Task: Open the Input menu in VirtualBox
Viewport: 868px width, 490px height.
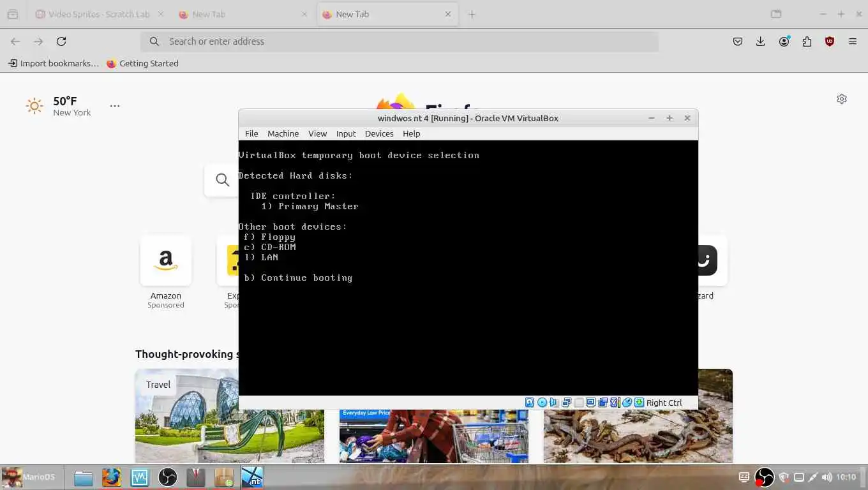Action: [x=346, y=133]
